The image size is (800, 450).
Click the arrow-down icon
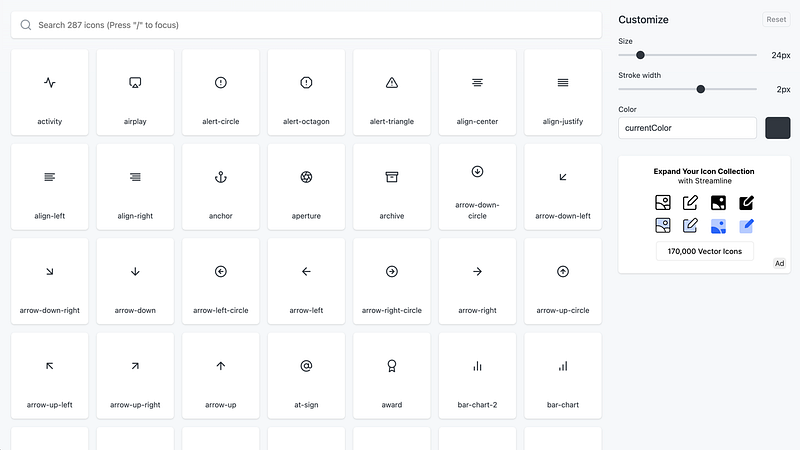135,281
